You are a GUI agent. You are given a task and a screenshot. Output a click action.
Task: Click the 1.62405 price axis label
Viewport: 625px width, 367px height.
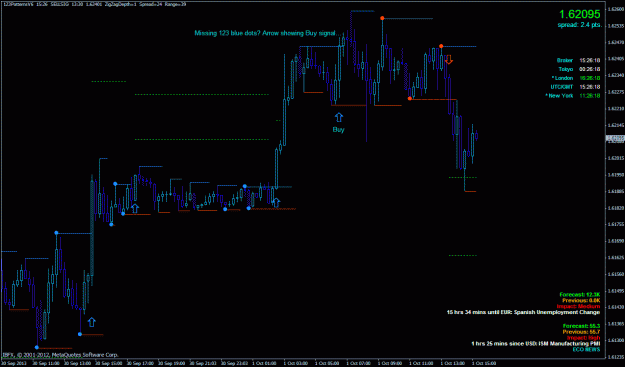pyautogui.click(x=616, y=58)
